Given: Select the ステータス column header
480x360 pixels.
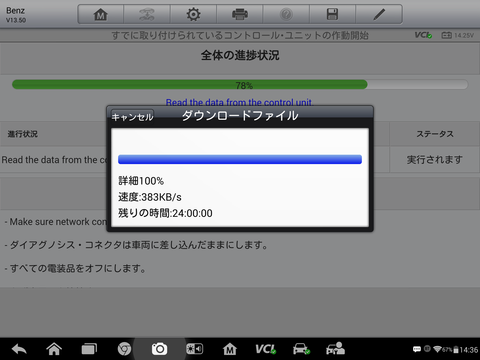Looking at the screenshot, I should coord(435,134).
